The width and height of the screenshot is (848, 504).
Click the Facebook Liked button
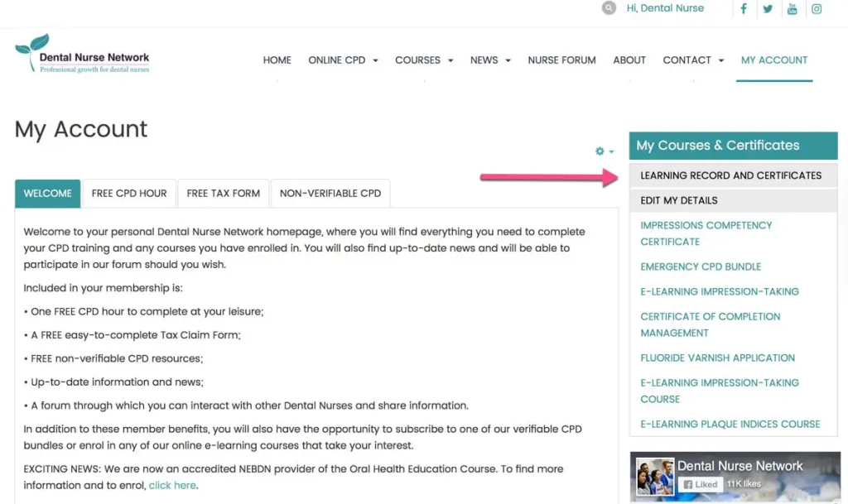pyautogui.click(x=701, y=484)
